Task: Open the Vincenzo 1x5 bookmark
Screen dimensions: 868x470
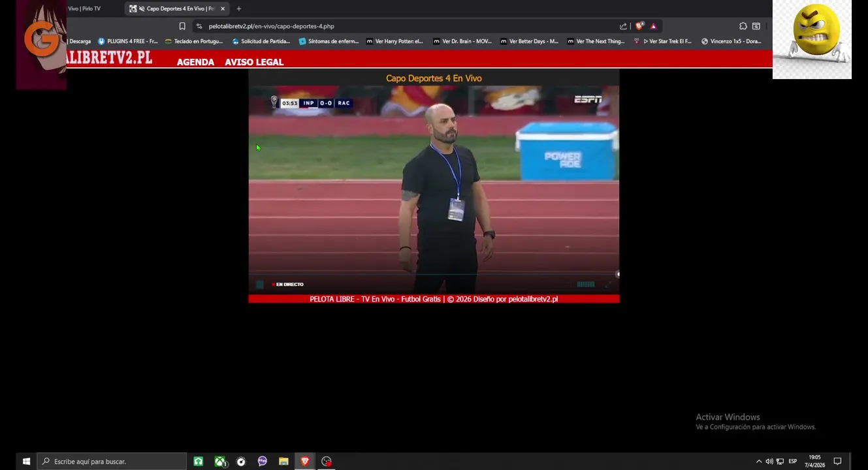Action: coord(731,41)
